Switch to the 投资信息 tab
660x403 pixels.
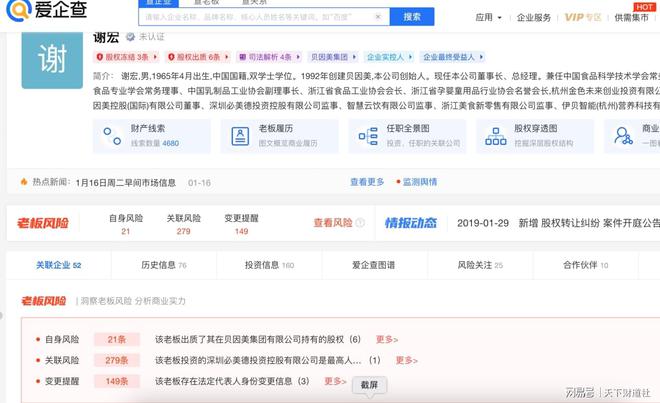pos(269,265)
